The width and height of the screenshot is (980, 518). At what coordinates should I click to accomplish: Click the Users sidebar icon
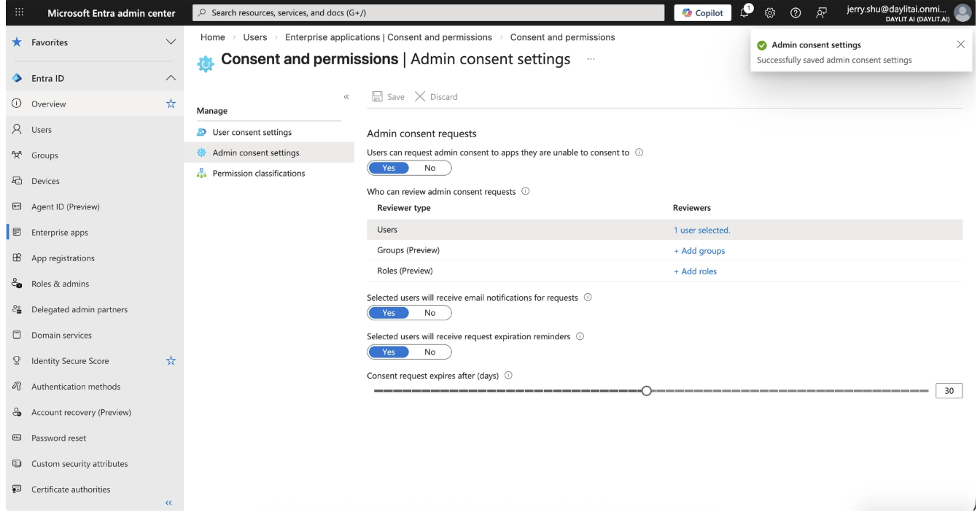coord(16,130)
